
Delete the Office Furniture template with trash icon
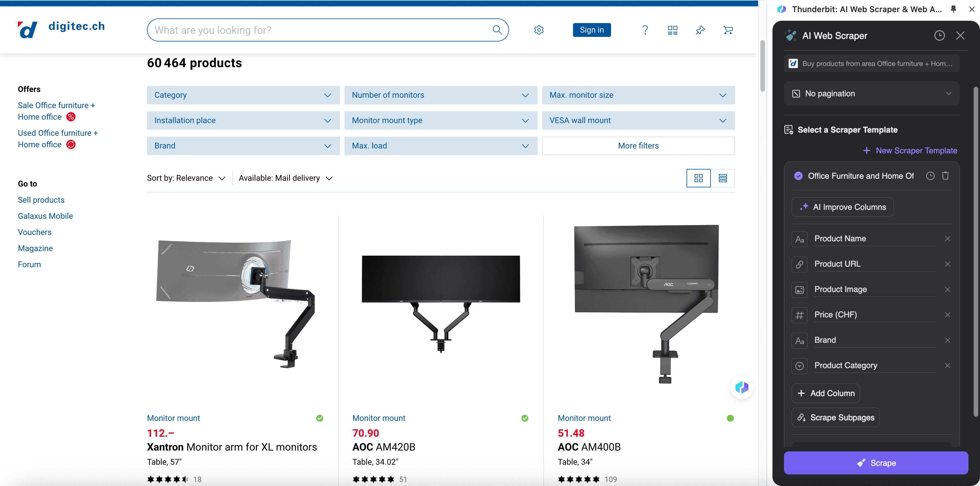coord(945,176)
